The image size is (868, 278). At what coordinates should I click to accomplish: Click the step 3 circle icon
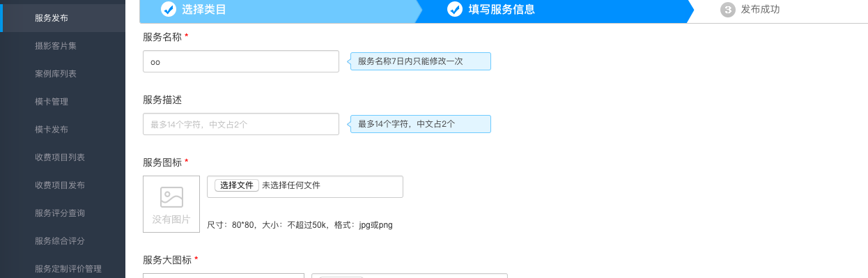728,10
